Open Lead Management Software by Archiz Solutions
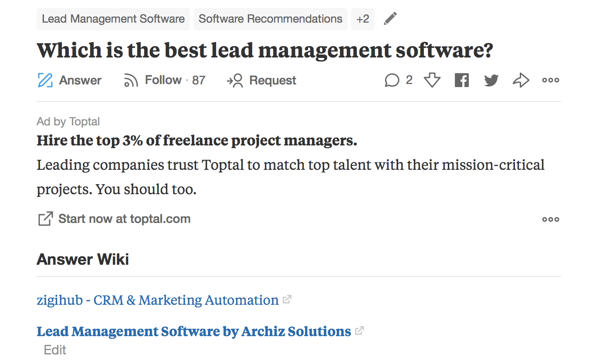Image resolution: width=603 pixels, height=364 pixels. [194, 331]
